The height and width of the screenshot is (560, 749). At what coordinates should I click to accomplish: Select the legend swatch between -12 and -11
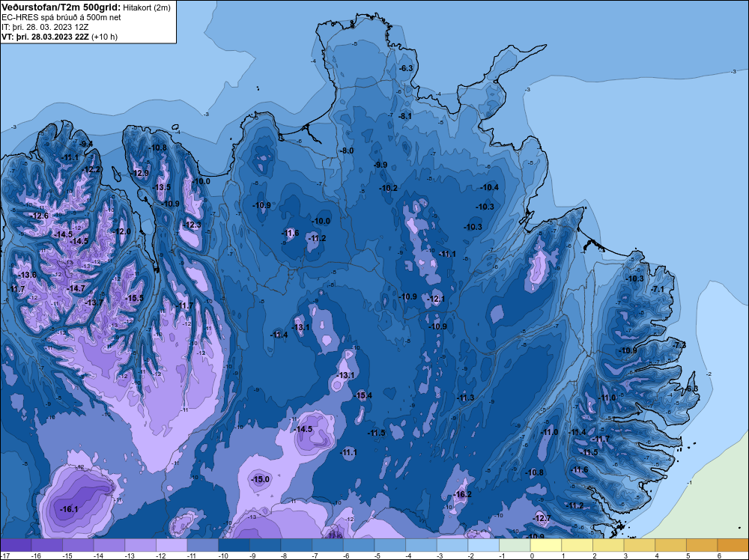click(172, 545)
